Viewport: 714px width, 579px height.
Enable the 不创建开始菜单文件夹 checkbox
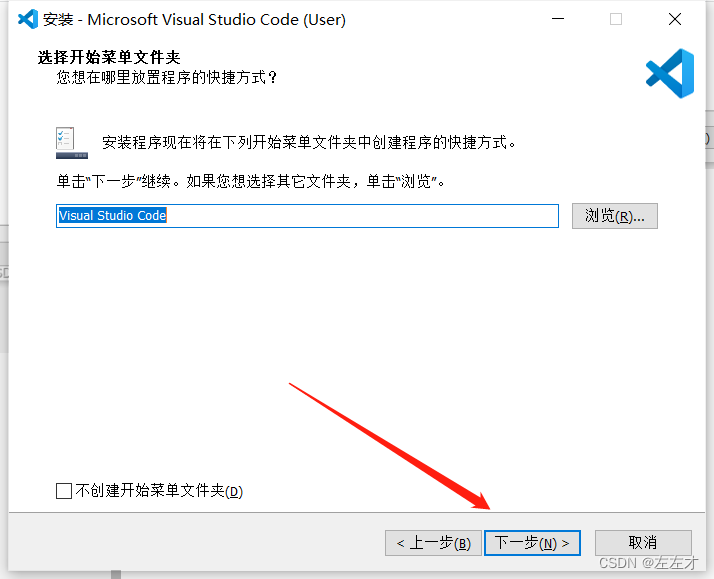[x=64, y=491]
